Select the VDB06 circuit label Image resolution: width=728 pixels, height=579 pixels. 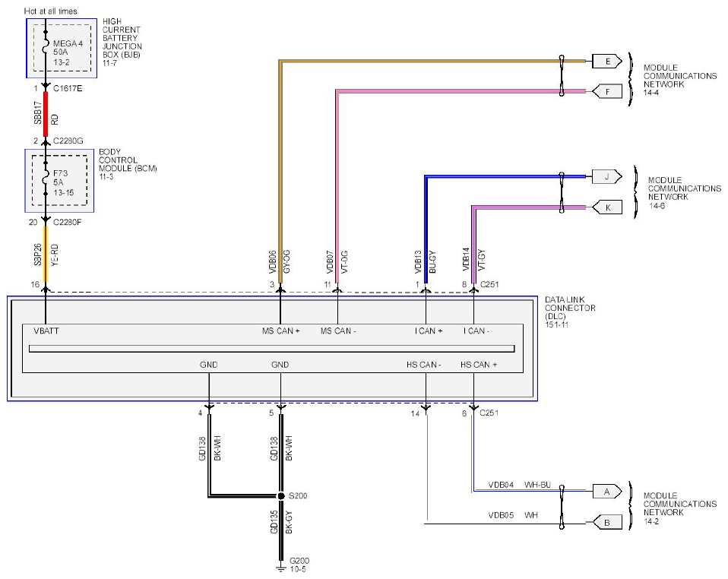coord(273,262)
